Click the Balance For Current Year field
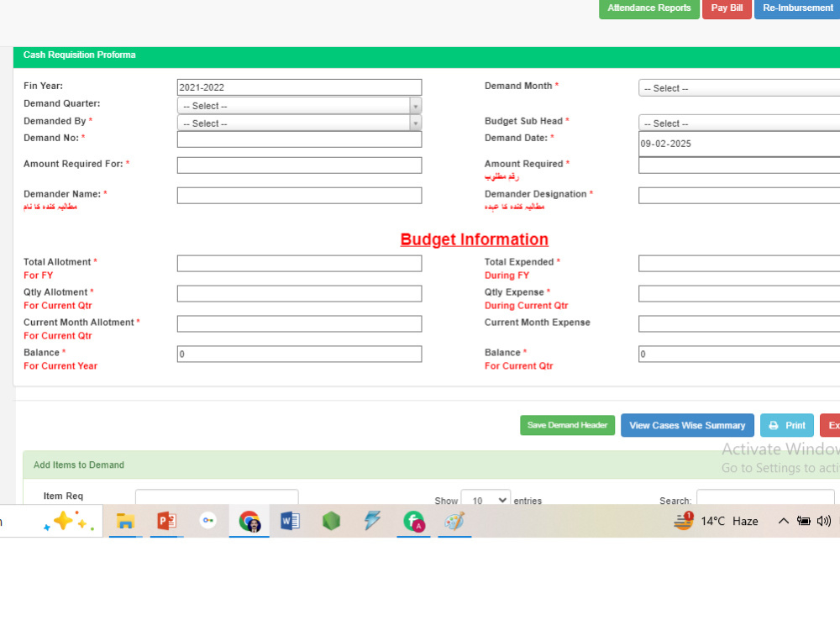Screen dimensions: 840x630 pos(300,354)
